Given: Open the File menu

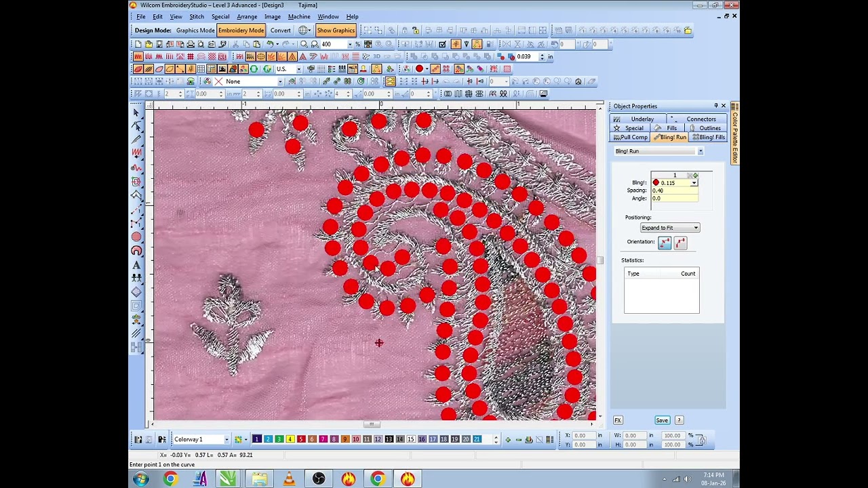Looking at the screenshot, I should click(140, 17).
